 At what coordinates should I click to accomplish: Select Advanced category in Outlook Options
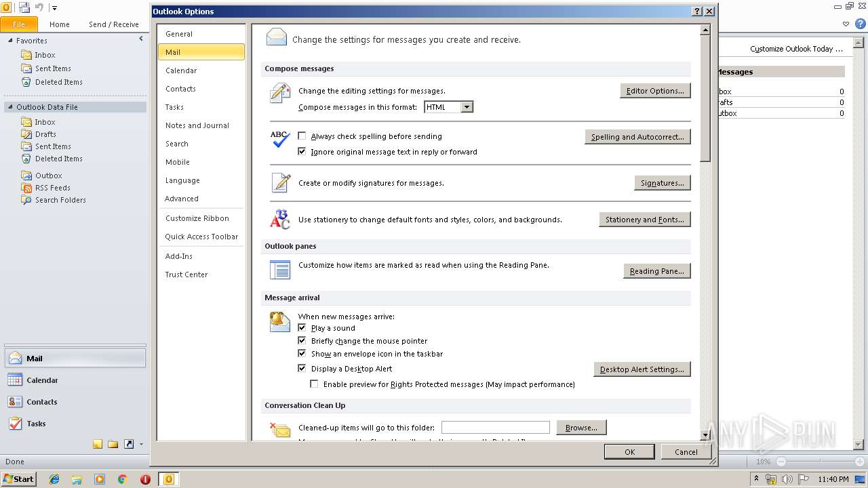point(201,199)
